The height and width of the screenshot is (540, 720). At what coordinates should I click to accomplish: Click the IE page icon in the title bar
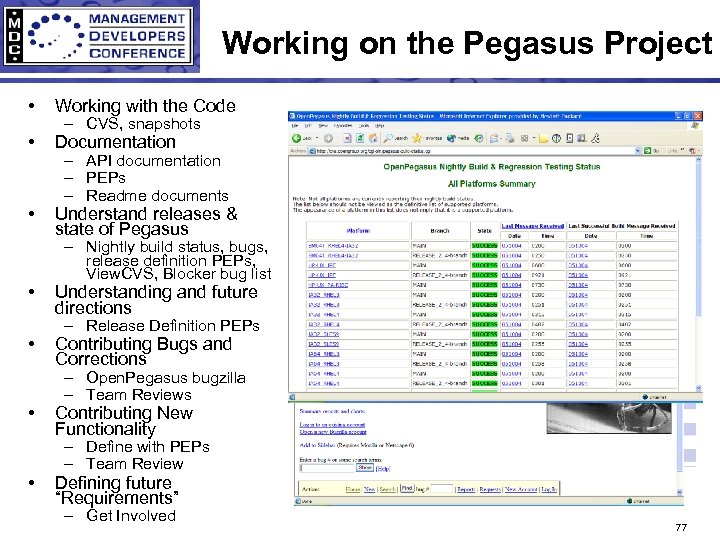point(292,116)
